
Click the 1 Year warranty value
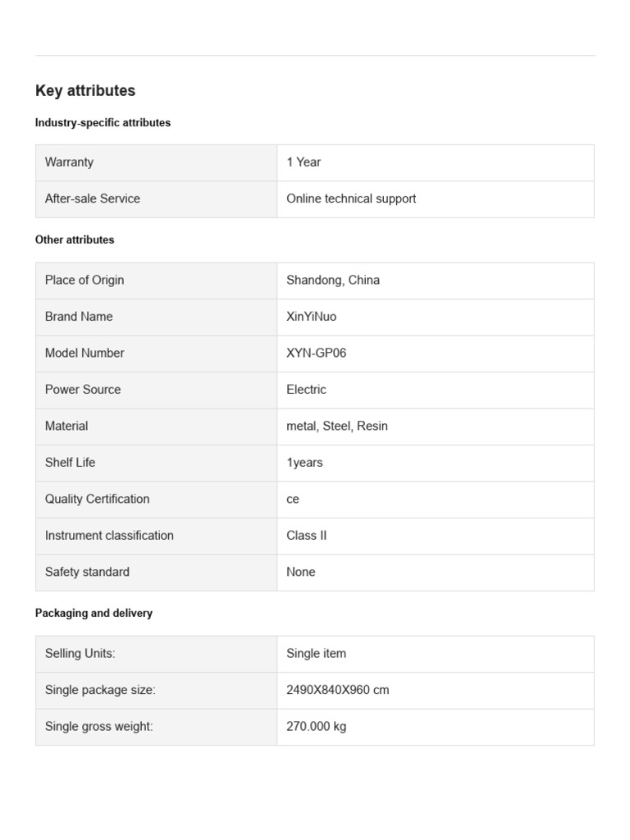coord(304,162)
